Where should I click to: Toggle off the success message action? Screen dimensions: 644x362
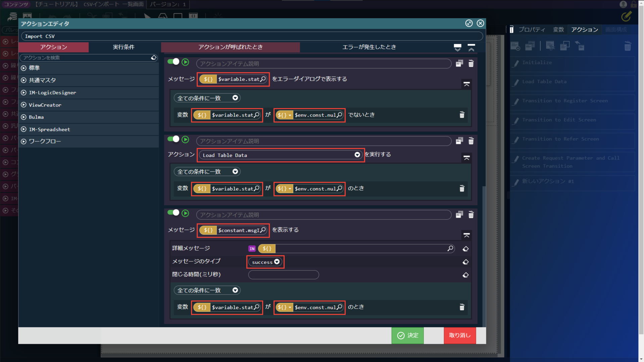(173, 213)
